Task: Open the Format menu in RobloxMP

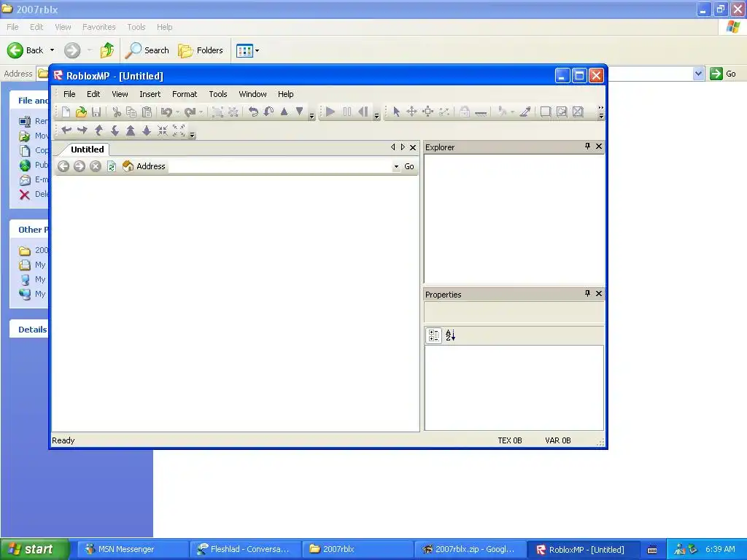Action: click(185, 94)
